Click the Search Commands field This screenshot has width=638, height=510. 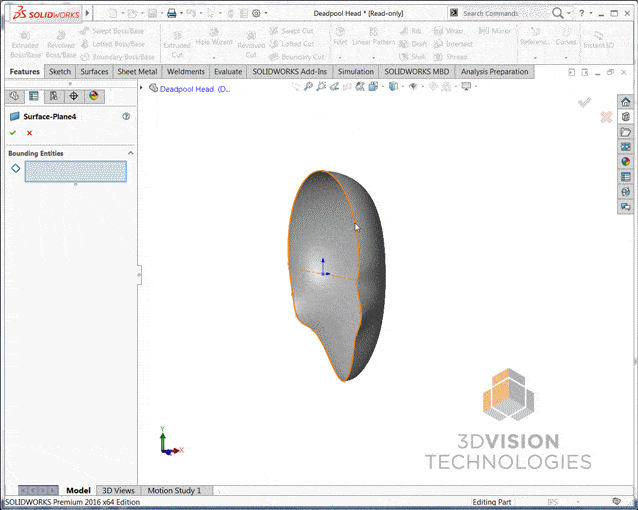coord(498,13)
